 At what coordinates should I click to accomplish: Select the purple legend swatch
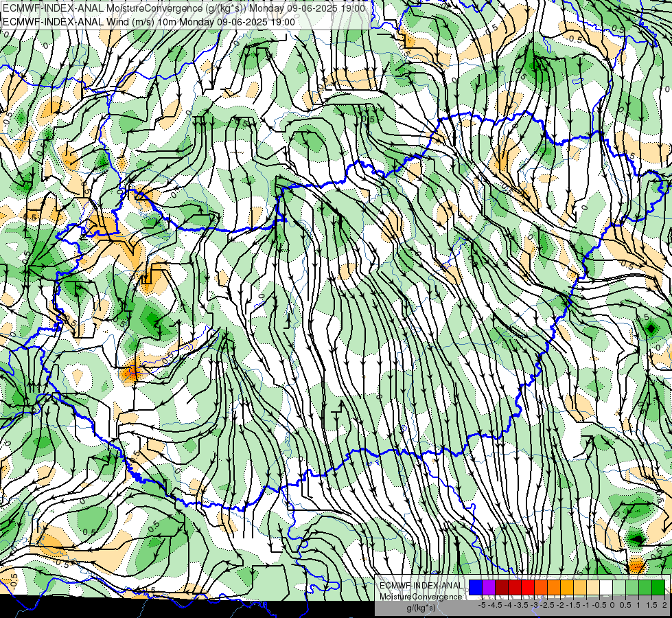(x=489, y=587)
